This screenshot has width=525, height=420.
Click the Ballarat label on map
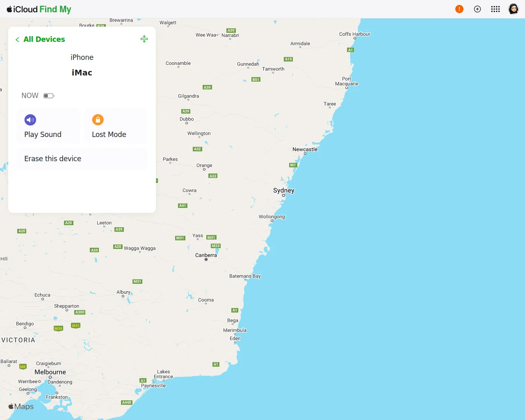(9, 361)
